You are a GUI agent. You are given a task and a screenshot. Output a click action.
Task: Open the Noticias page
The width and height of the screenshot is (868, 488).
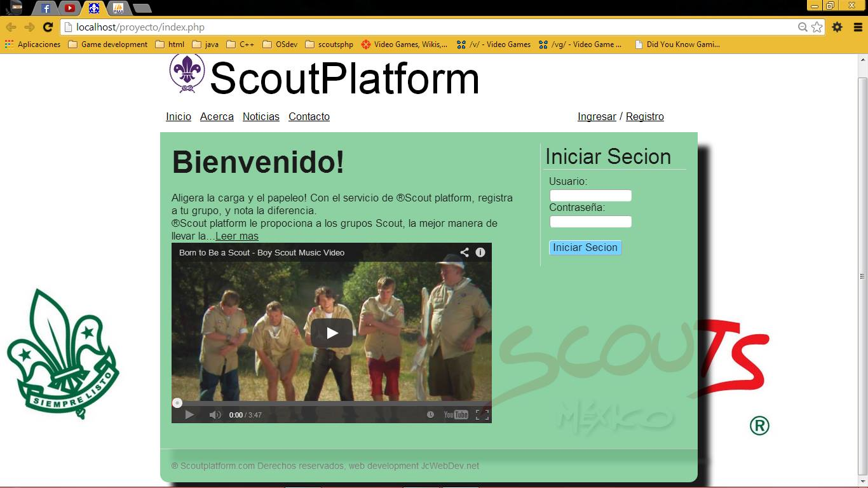point(261,116)
